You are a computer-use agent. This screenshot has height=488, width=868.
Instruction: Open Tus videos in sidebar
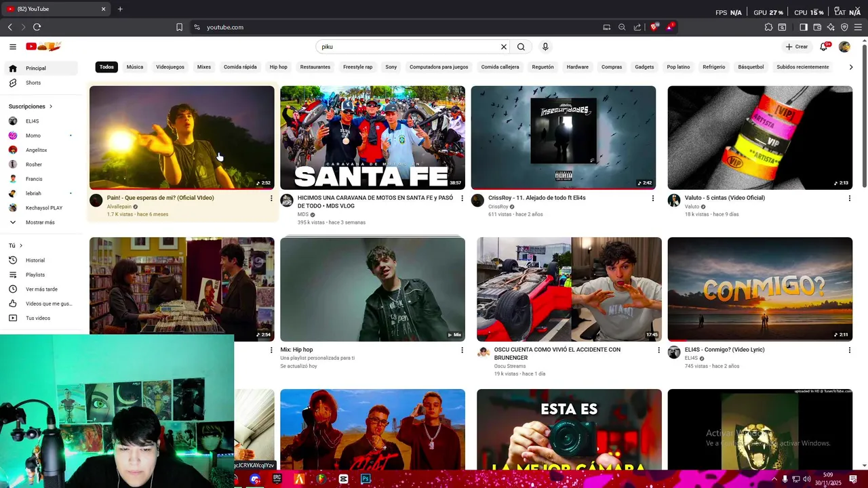(43, 318)
